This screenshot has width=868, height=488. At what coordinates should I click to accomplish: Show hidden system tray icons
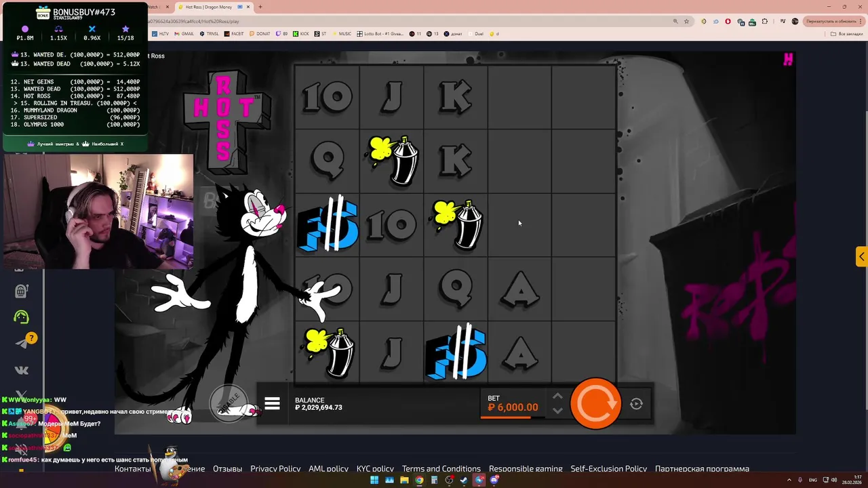[x=789, y=480]
